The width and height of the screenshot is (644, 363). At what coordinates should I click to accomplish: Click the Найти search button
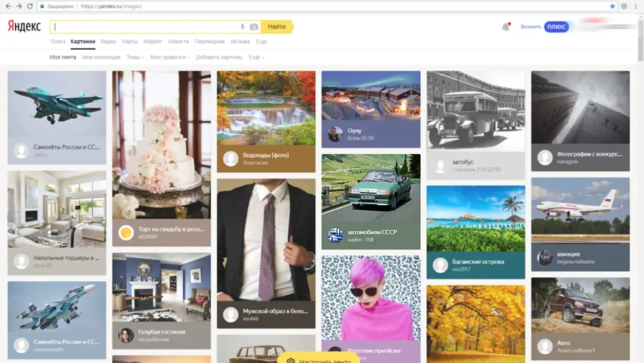coord(277,27)
